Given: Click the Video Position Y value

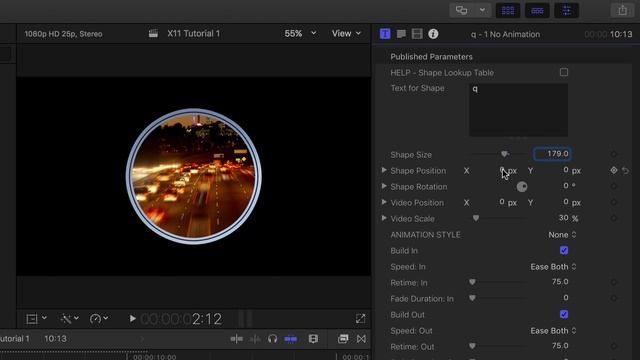Looking at the screenshot, I should tap(566, 202).
